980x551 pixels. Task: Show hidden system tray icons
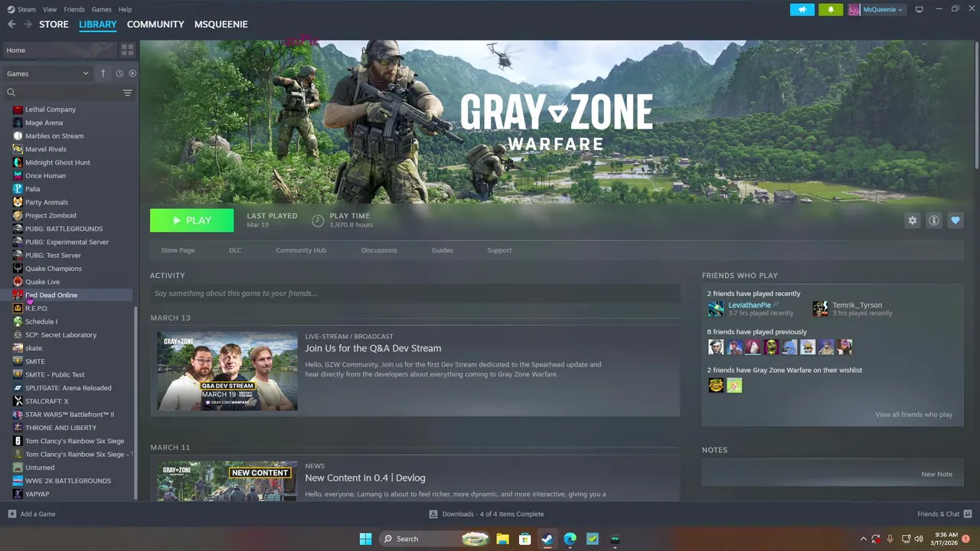(x=864, y=539)
